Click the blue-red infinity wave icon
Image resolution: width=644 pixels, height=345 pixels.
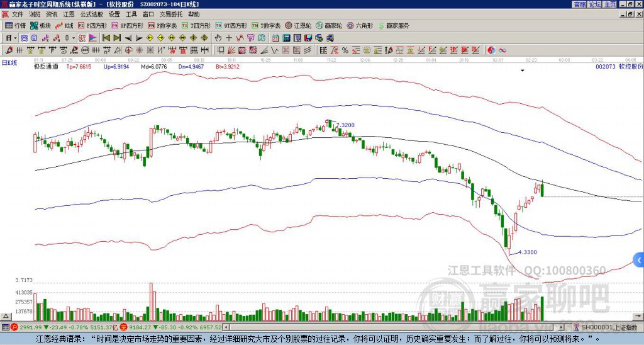pyautogui.click(x=502, y=50)
